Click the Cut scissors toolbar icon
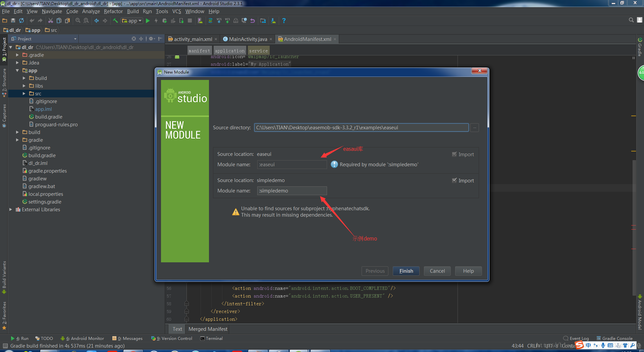This screenshot has width=644, height=352. point(51,20)
